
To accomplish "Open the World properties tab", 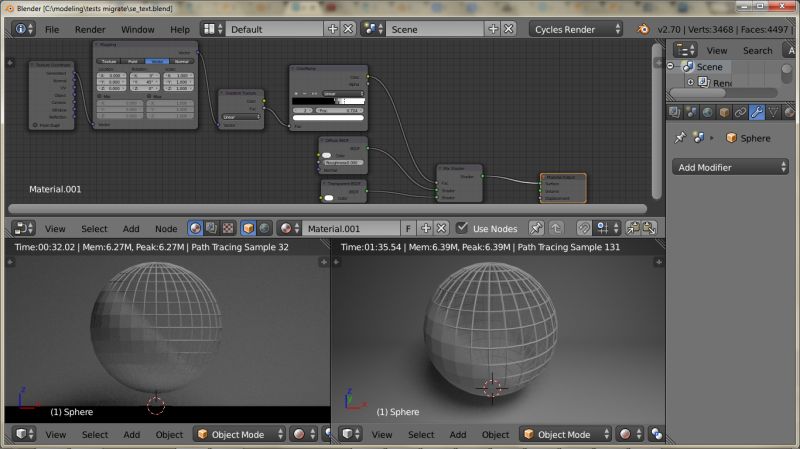I will point(708,112).
